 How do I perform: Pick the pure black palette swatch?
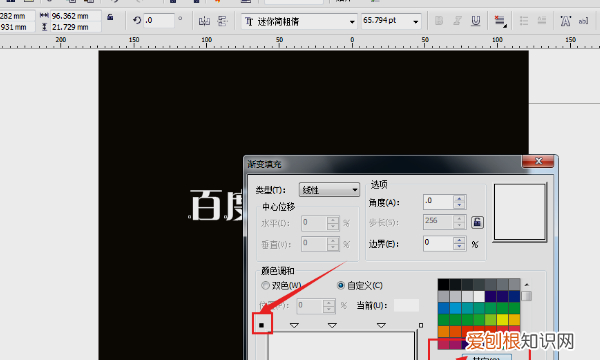(444, 284)
